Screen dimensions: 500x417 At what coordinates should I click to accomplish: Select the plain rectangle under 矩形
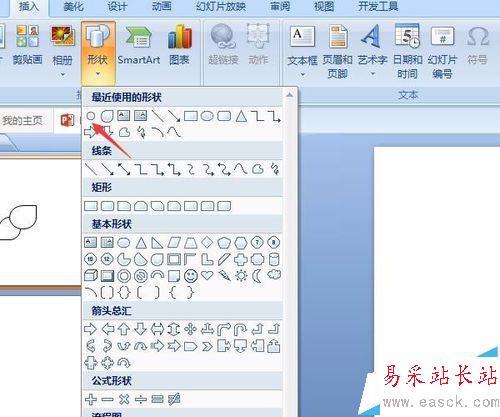pyautogui.click(x=91, y=206)
